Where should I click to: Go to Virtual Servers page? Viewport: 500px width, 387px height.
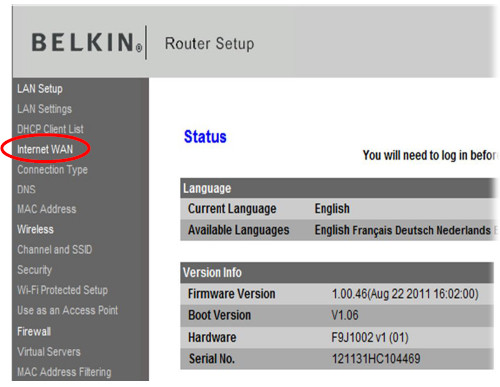click(49, 352)
